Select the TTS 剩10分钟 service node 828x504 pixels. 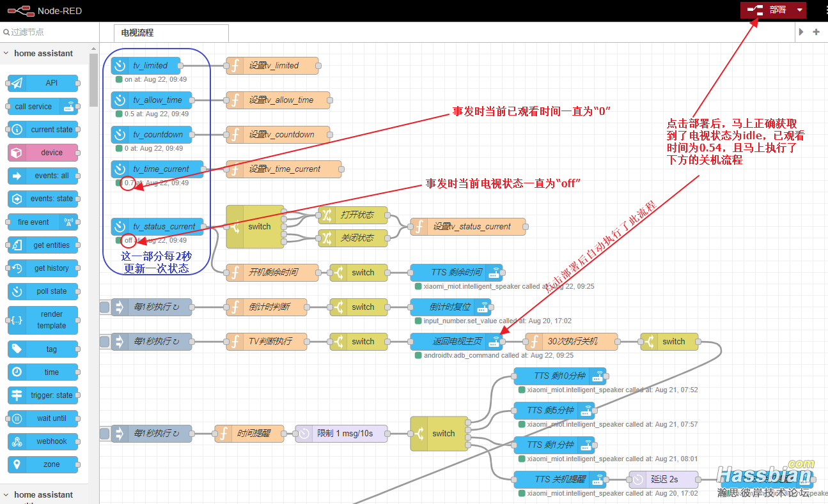(560, 376)
